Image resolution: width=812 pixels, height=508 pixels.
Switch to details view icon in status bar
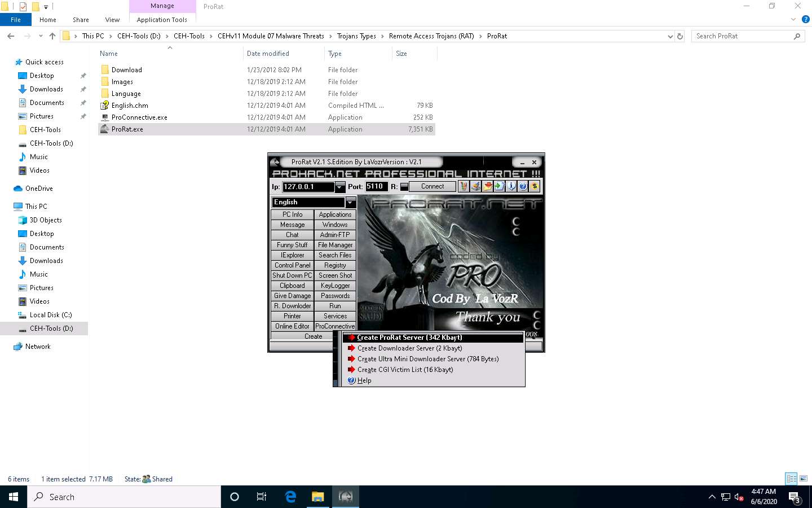[x=792, y=479]
